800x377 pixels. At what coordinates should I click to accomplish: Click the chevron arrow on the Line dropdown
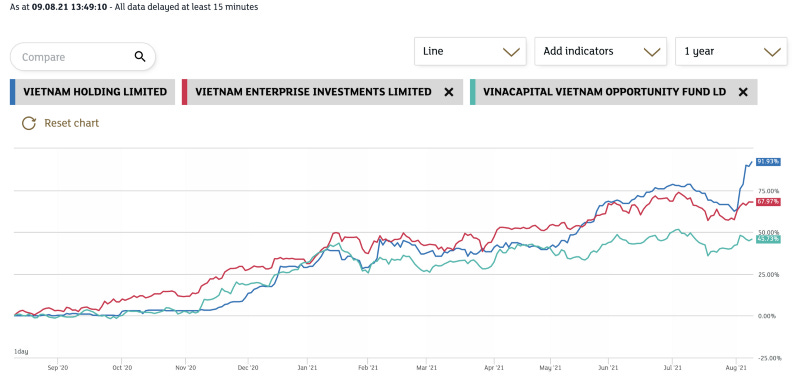(511, 52)
